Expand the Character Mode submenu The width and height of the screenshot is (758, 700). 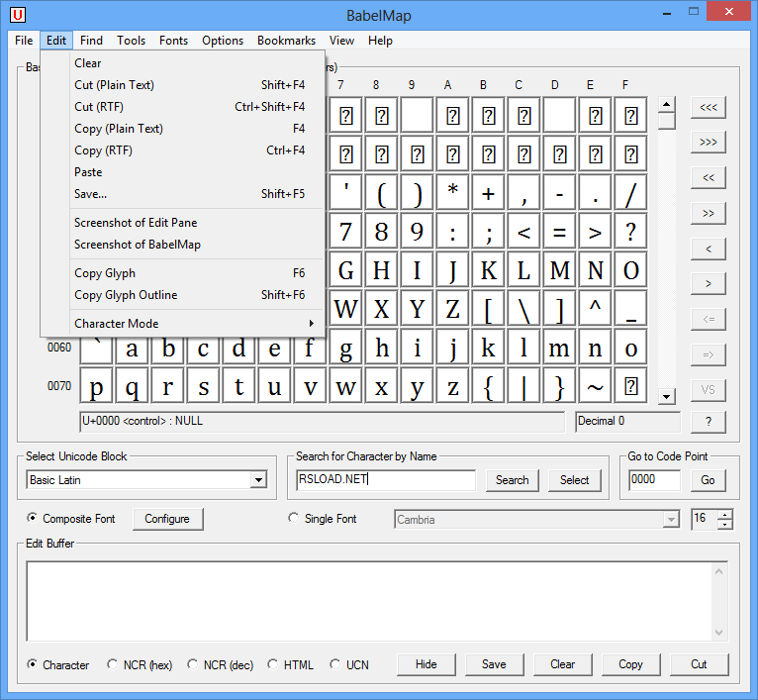[x=196, y=323]
